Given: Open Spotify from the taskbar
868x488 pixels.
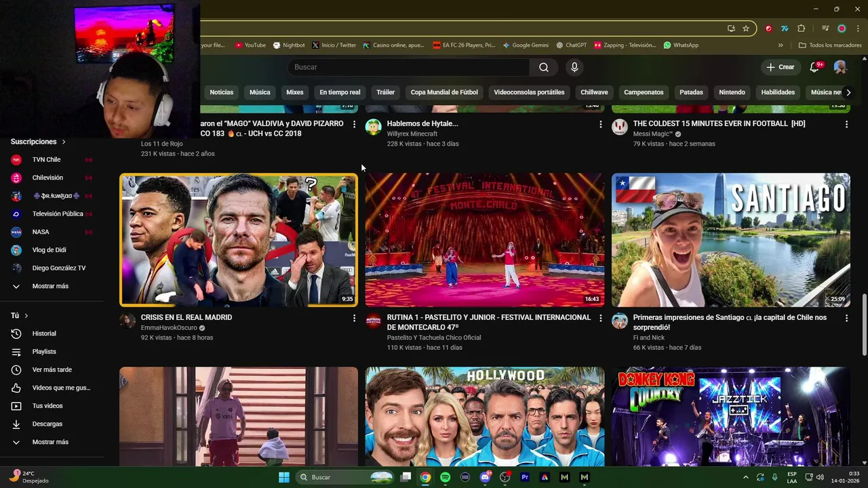Looking at the screenshot, I should click(x=445, y=477).
